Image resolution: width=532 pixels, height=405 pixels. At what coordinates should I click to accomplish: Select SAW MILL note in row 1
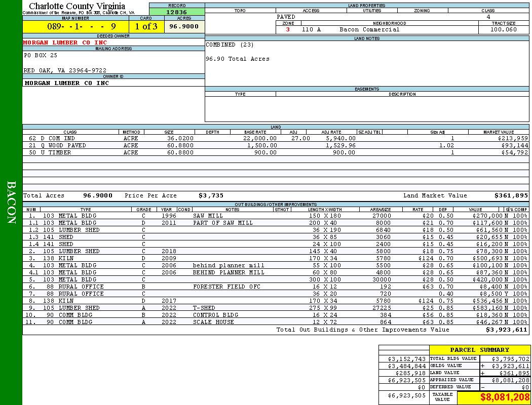[208, 216]
